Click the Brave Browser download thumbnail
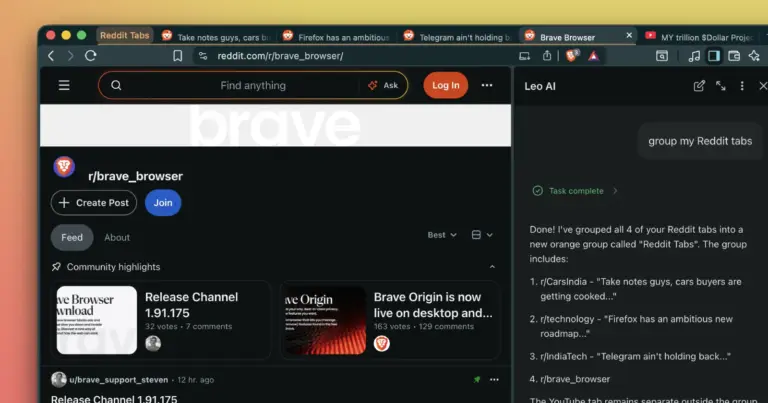Image resolution: width=768 pixels, height=403 pixels. click(96, 320)
